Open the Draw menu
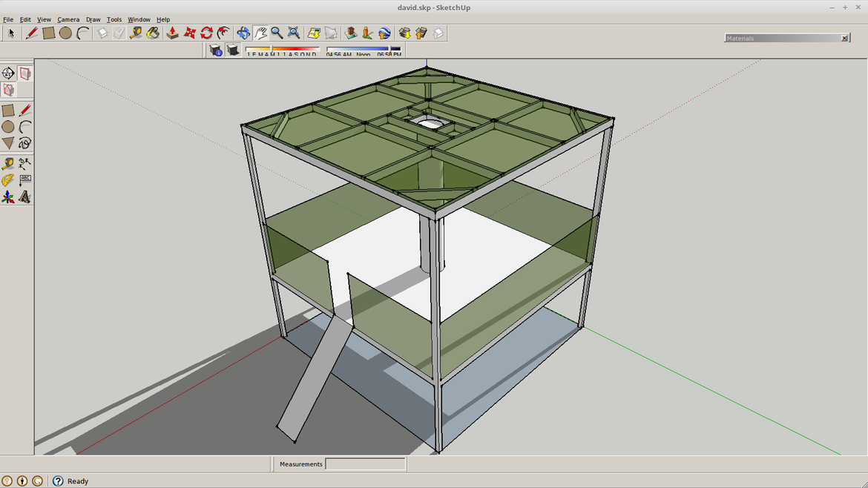The image size is (868, 488). tap(93, 19)
